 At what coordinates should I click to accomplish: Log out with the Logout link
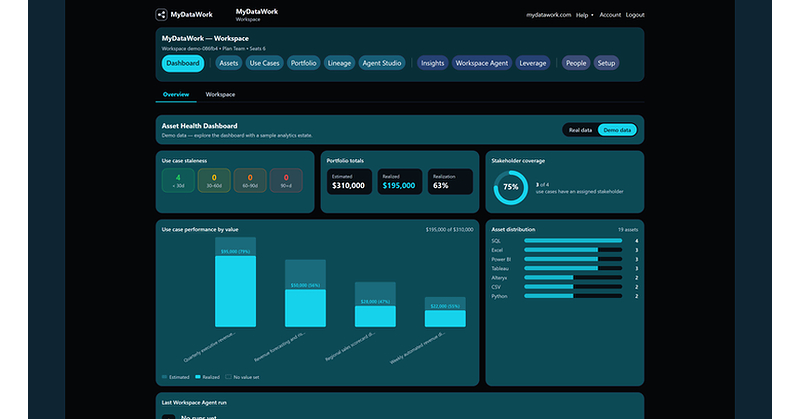(x=635, y=15)
